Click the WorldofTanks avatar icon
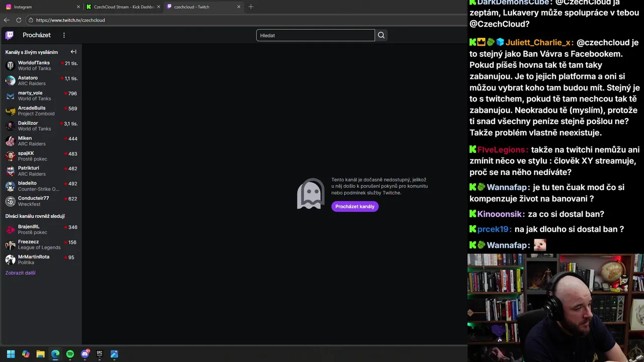This screenshot has width=644, height=362. tap(10, 66)
